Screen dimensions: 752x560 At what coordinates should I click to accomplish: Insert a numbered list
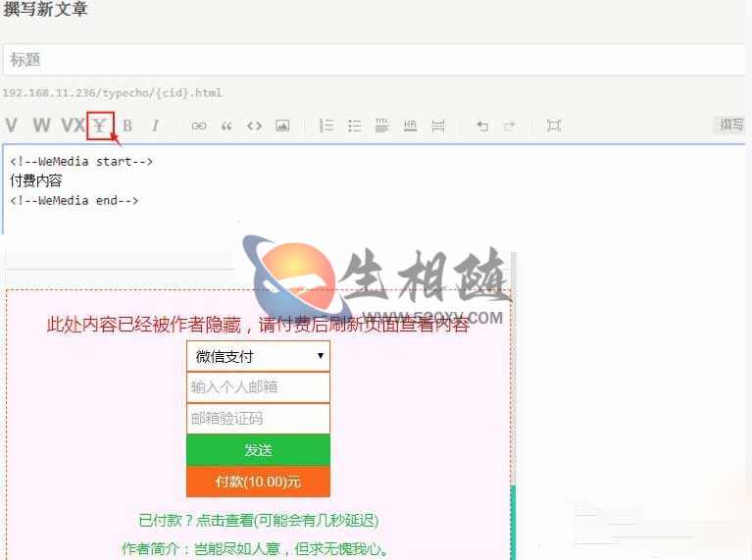point(326,126)
